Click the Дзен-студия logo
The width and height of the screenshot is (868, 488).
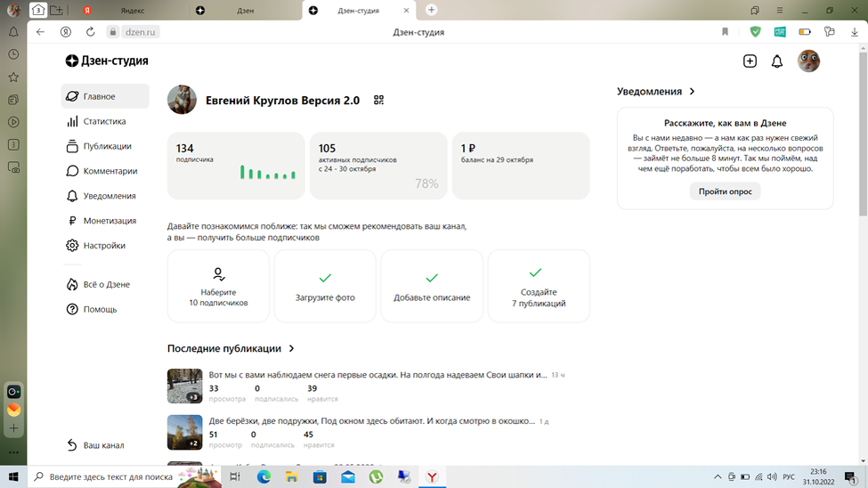point(107,61)
